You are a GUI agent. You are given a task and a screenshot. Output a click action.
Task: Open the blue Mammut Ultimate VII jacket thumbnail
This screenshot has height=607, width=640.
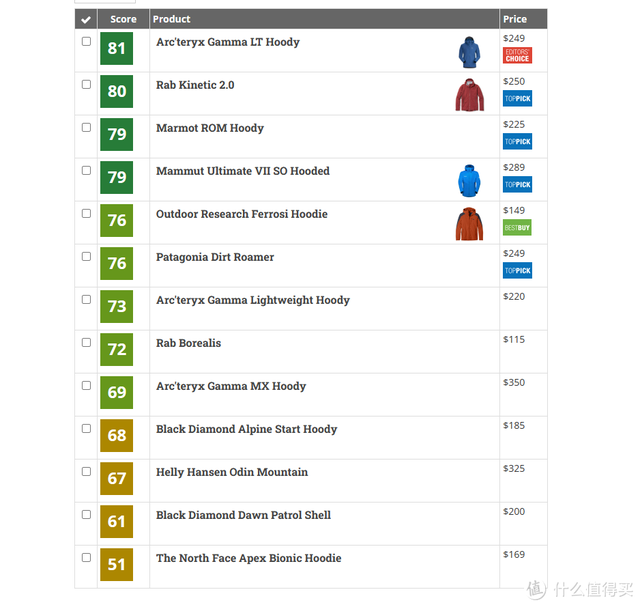coord(469,181)
